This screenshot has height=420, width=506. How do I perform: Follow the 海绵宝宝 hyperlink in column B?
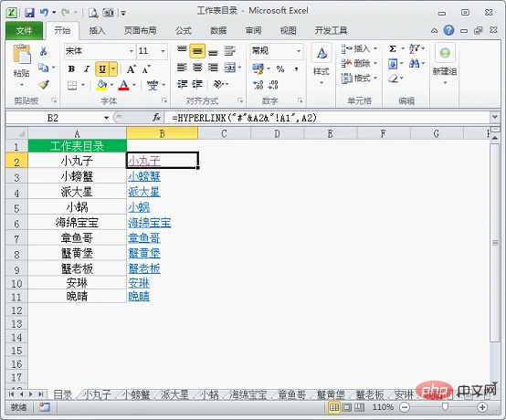point(150,222)
